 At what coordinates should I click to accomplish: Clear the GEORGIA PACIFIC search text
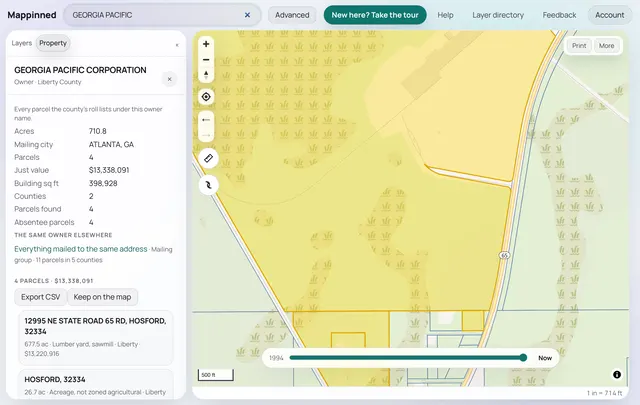tap(247, 15)
